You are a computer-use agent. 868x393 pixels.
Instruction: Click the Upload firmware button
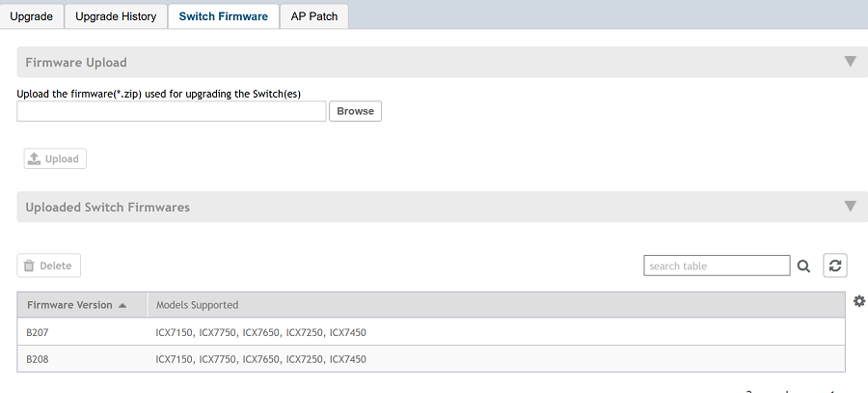[x=55, y=158]
